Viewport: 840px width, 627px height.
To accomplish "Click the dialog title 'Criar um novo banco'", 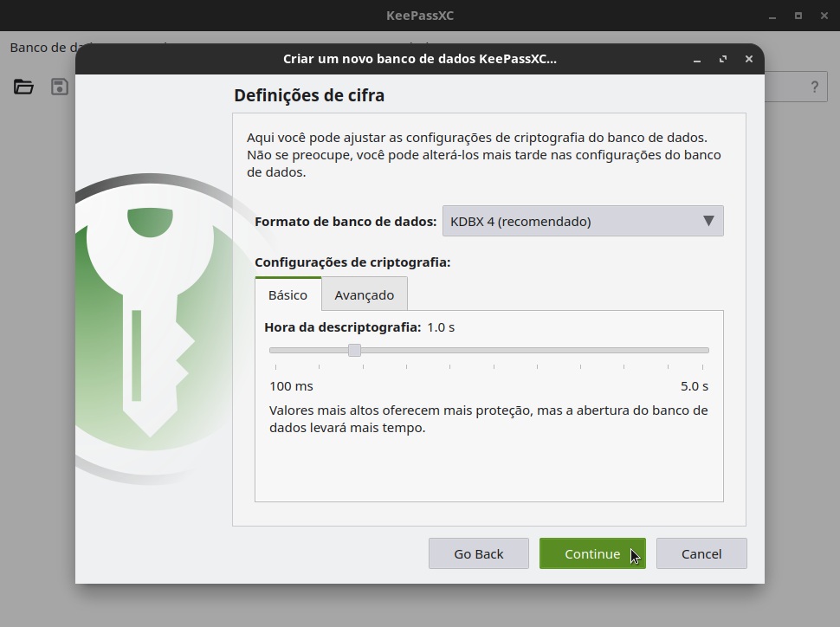I will 420,59.
